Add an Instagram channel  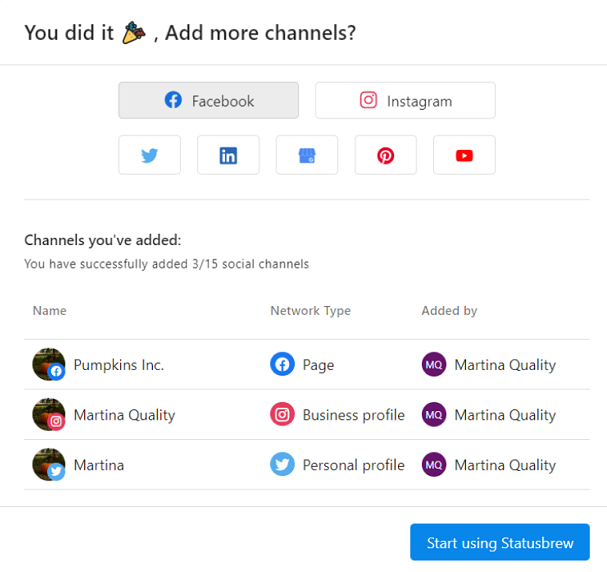point(405,100)
